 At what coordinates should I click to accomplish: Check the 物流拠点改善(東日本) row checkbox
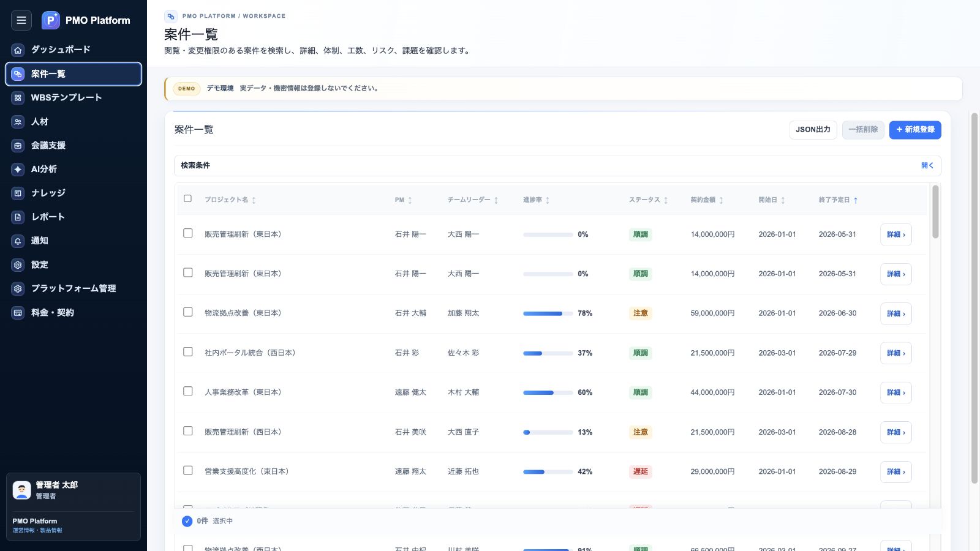coord(188,312)
